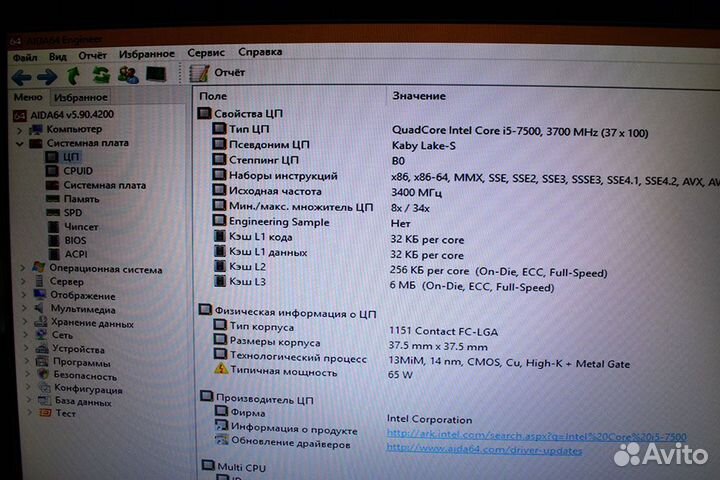Click the Поле column header
720x480 pixels.
(x=213, y=96)
